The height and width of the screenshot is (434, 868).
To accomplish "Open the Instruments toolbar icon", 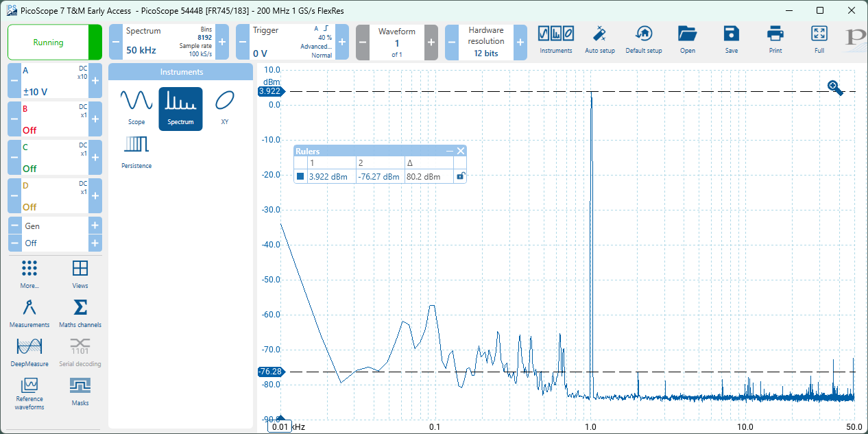I will coord(555,40).
